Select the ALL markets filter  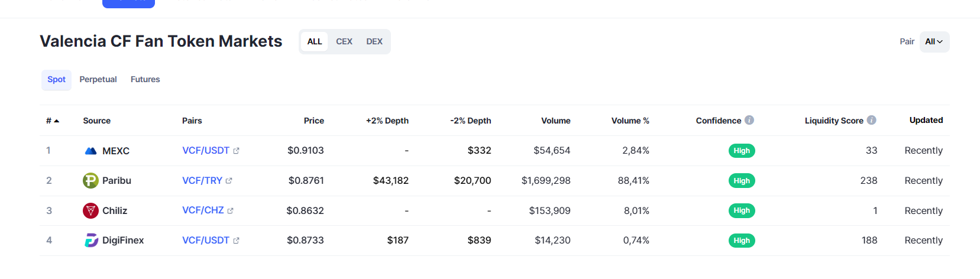point(315,41)
